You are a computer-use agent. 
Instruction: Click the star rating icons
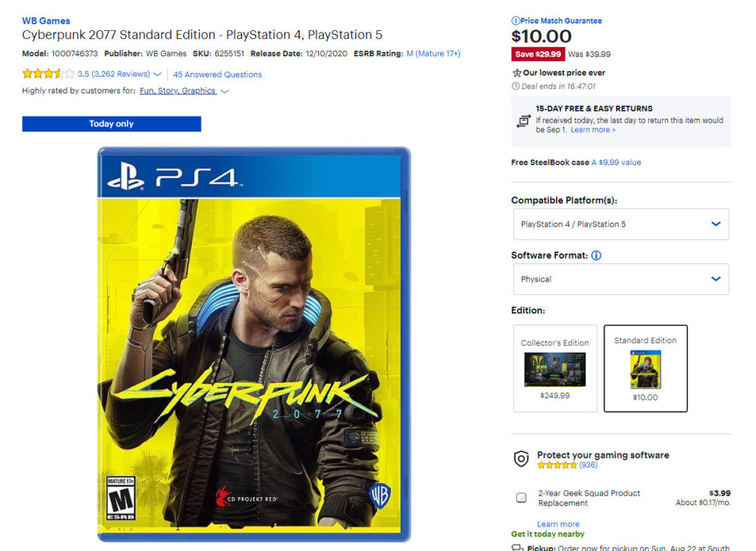48,74
